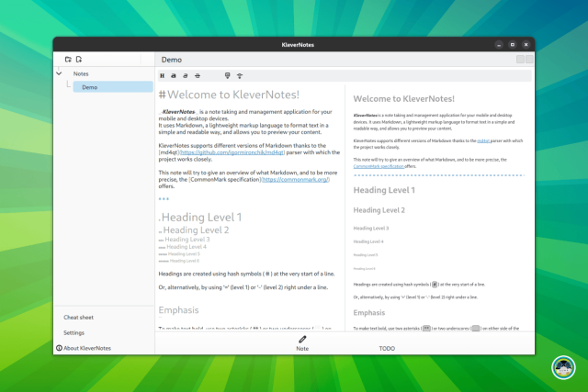Screen dimensions: 588x392
Task: Click the heading format icon in the editor toolbar
Action: coord(163,75)
